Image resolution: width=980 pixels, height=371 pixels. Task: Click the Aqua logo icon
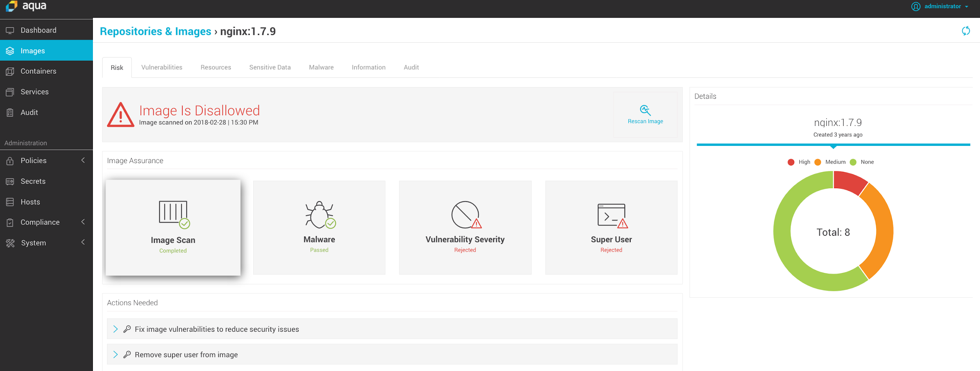(x=11, y=6)
